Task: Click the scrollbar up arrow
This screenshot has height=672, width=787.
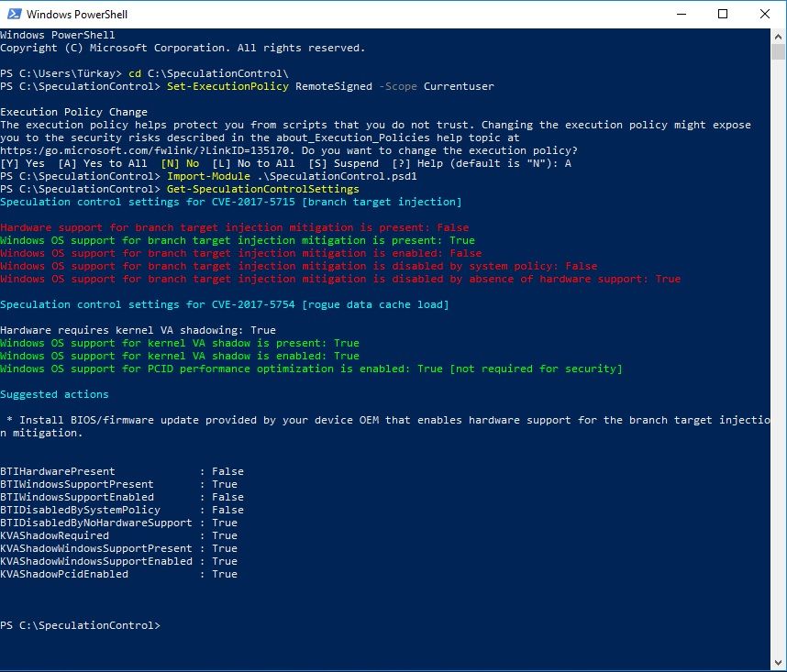Action: pos(779,36)
